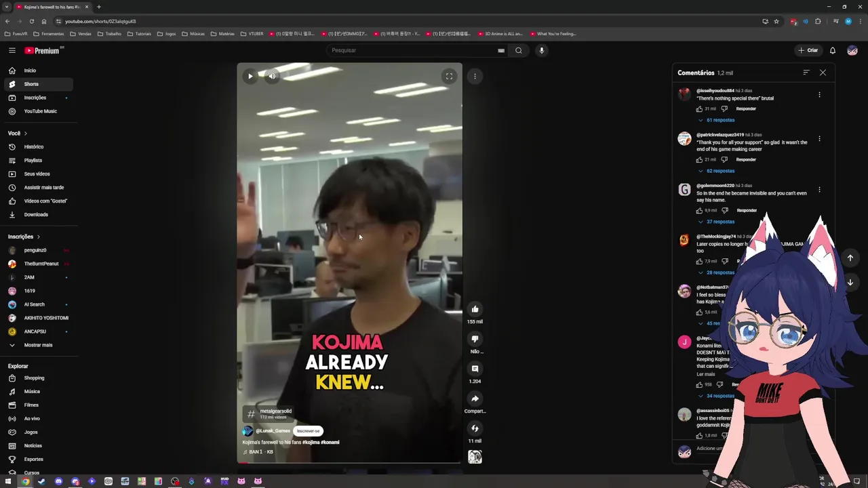The image size is (868, 488).
Task: Go to the previous short with up arrow
Action: tap(850, 258)
